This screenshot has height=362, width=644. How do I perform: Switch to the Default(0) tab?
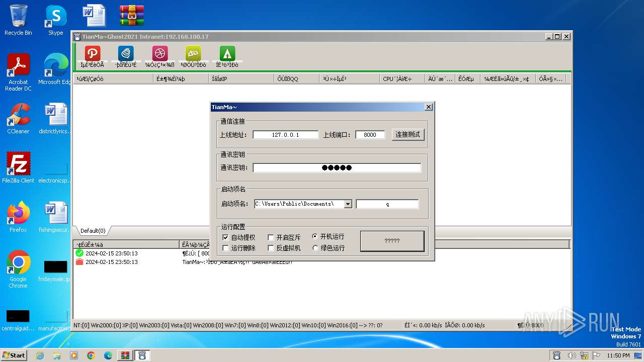93,231
